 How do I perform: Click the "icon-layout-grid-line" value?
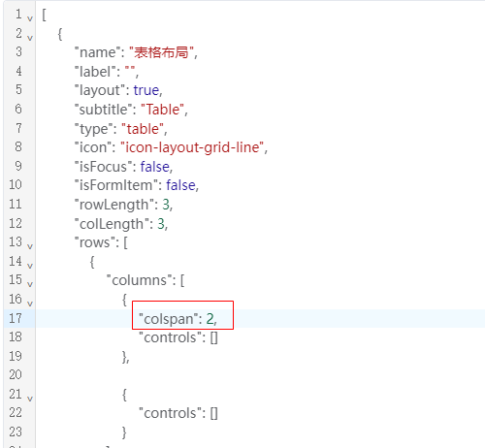pyautogui.click(x=192, y=147)
